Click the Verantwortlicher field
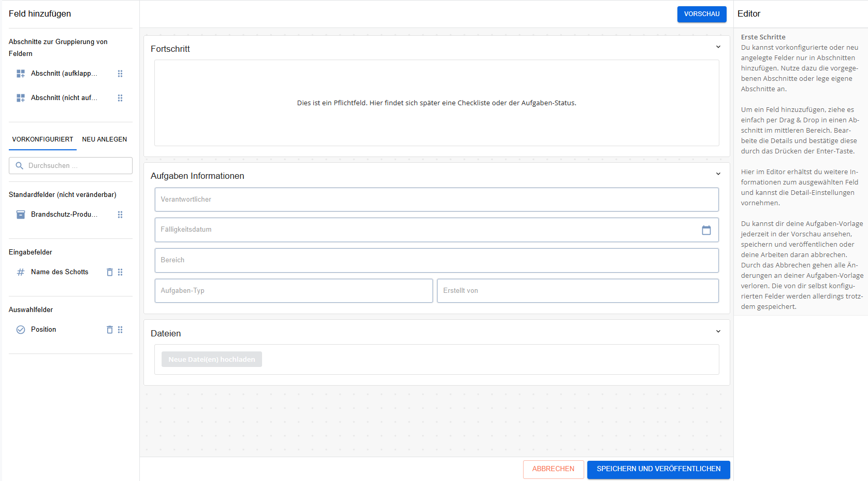Image resolution: width=868 pixels, height=481 pixels. (x=437, y=200)
